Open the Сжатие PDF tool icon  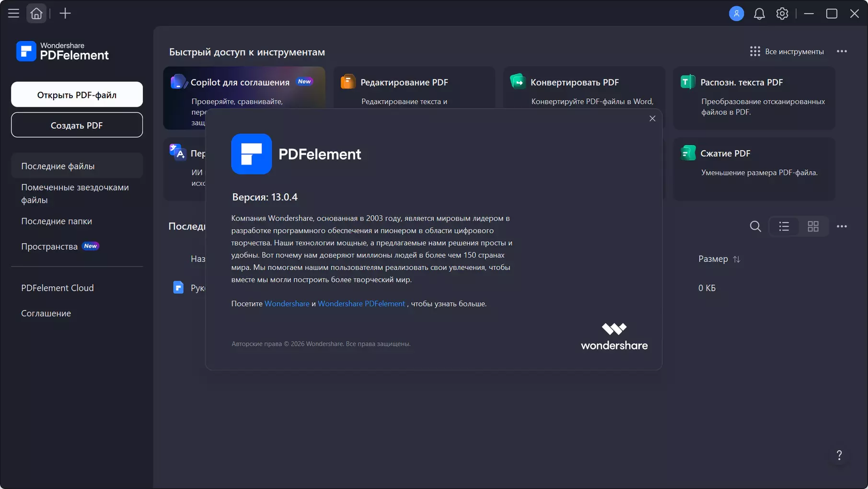tap(688, 153)
